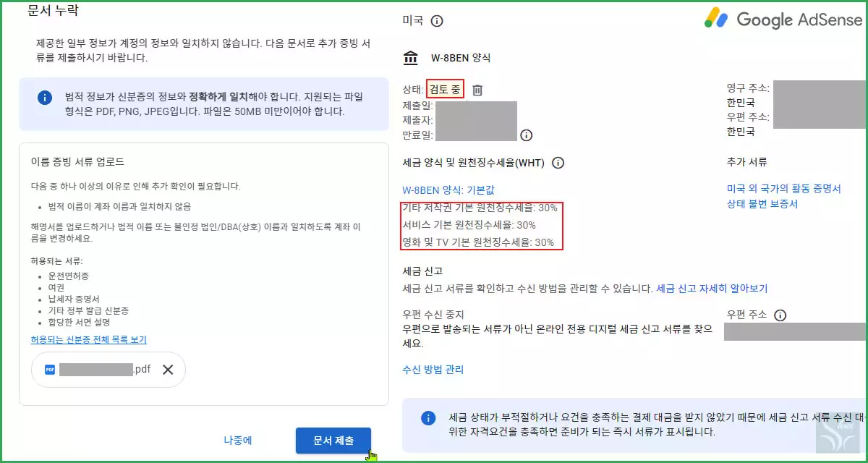Viewport: 868px width, 463px height.
Task: Postpone submission with 나중에
Action: click(237, 440)
